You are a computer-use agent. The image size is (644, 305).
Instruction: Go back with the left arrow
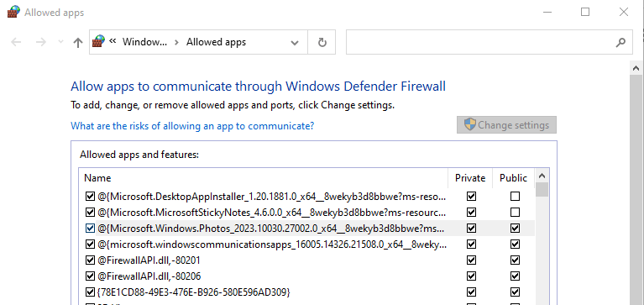tap(16, 42)
